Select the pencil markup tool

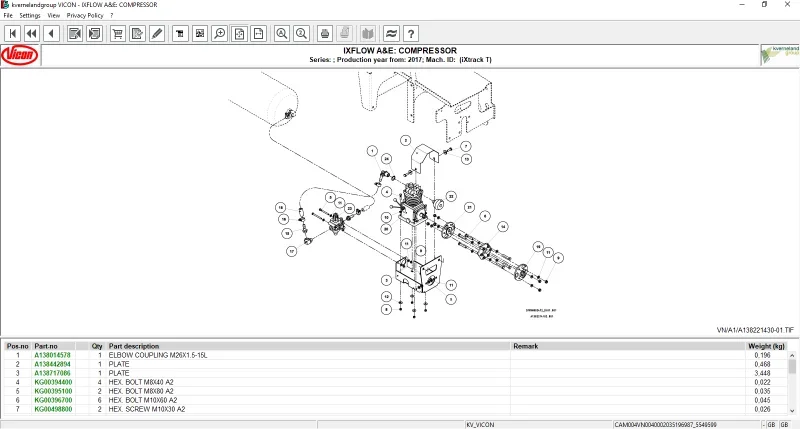pos(157,34)
